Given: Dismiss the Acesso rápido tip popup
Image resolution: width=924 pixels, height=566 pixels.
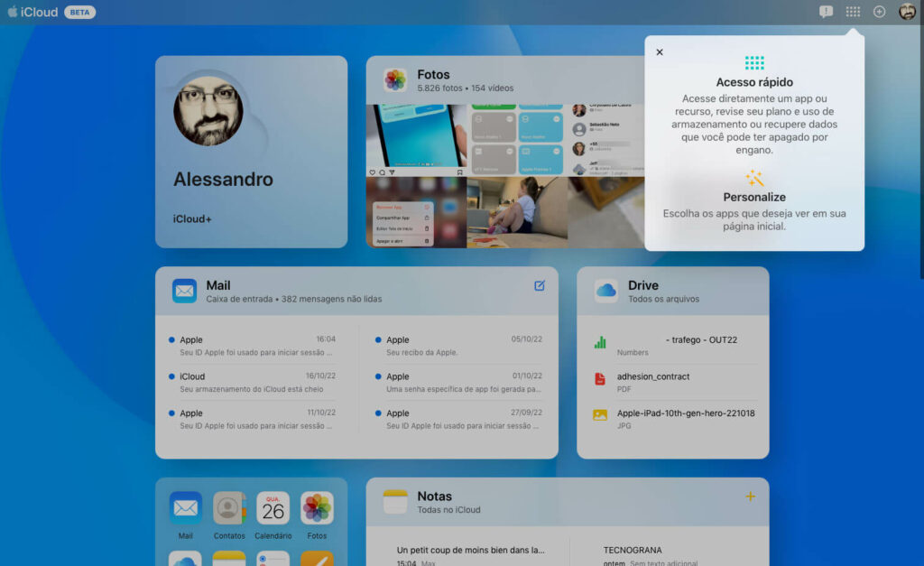Looking at the screenshot, I should tap(660, 51).
